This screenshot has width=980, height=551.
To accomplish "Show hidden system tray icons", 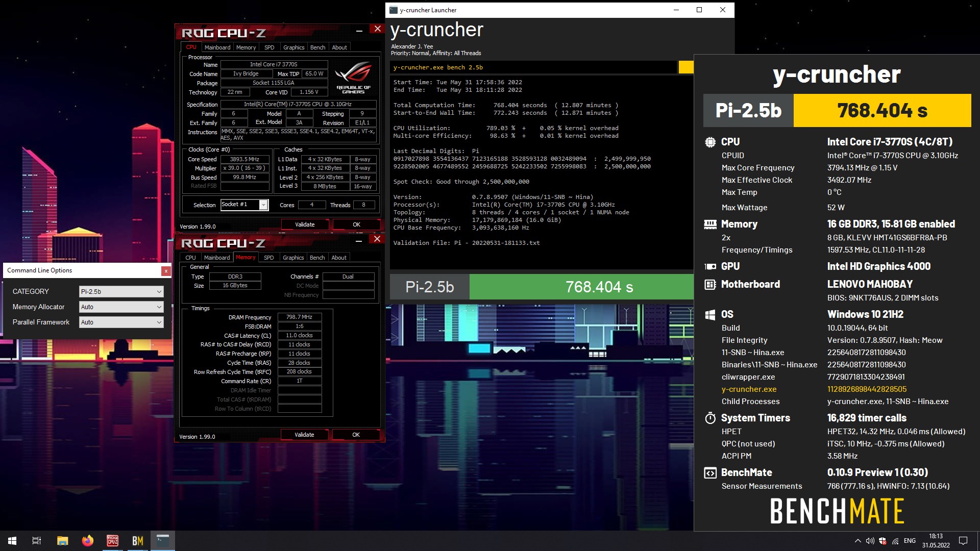I will pos(857,541).
